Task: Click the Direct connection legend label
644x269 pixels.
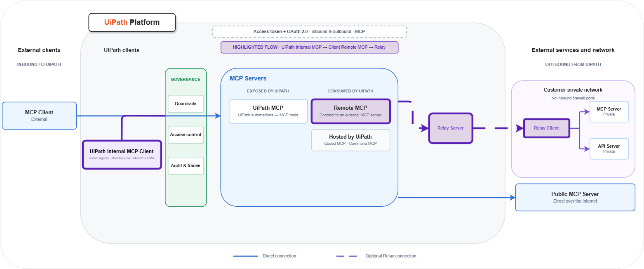Action: pos(279,256)
